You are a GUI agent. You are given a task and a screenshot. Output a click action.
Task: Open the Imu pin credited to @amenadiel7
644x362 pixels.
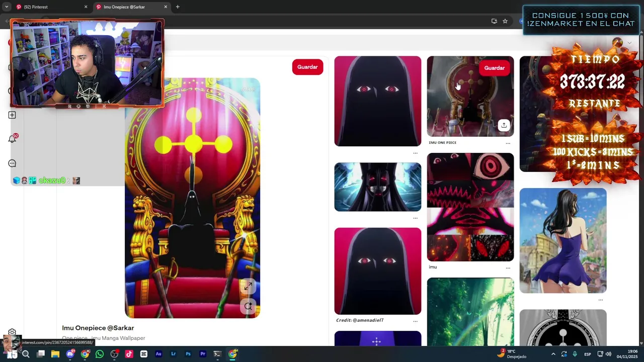point(378,271)
